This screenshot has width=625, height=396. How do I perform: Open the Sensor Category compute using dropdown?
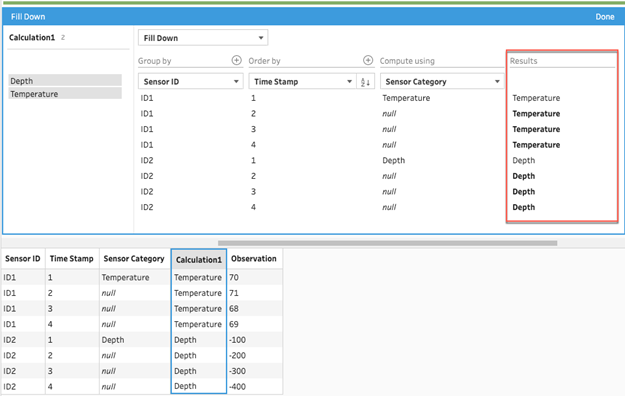(x=442, y=82)
